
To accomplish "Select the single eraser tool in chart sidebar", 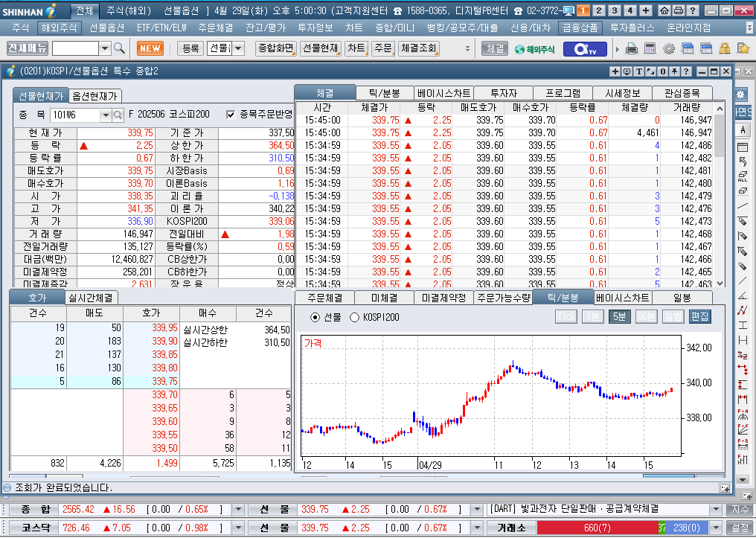I will 743,191.
